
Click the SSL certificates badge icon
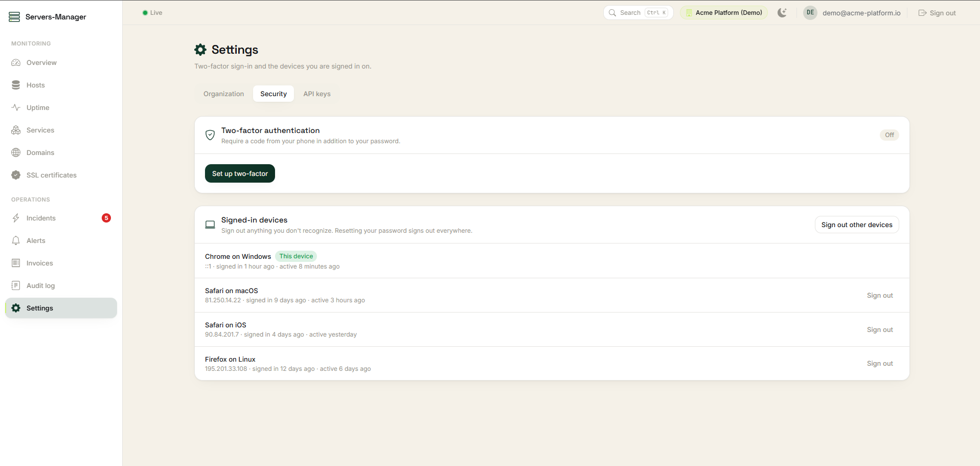16,175
